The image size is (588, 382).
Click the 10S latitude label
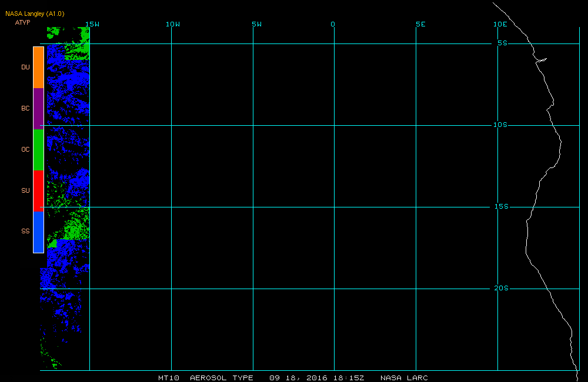[500, 125]
